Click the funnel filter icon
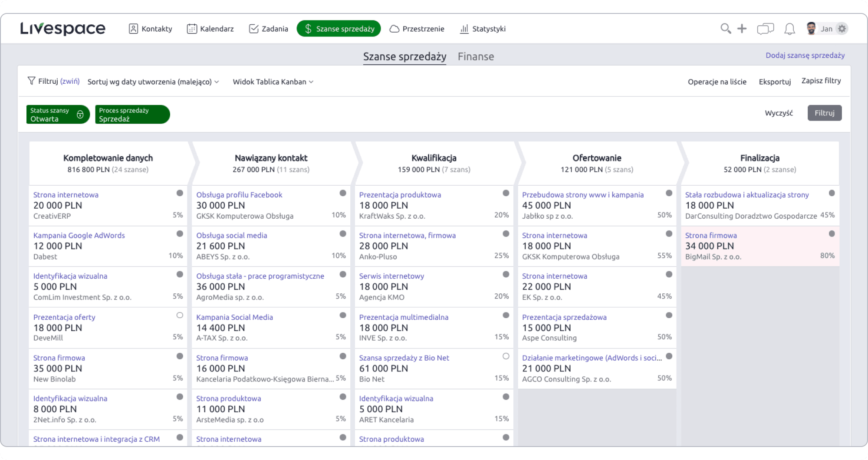The height and width of the screenshot is (460, 868). (x=31, y=81)
